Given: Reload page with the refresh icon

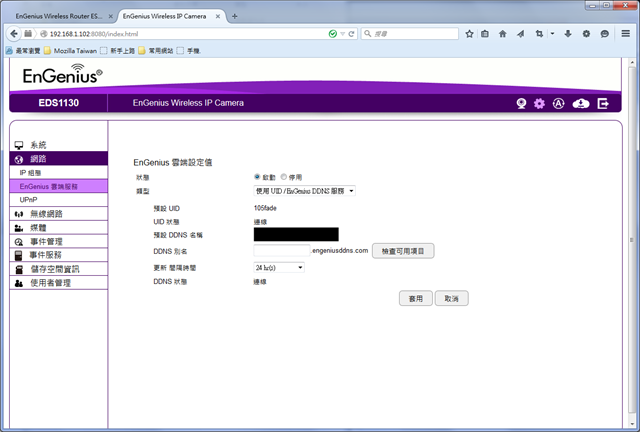Looking at the screenshot, I should 351,34.
